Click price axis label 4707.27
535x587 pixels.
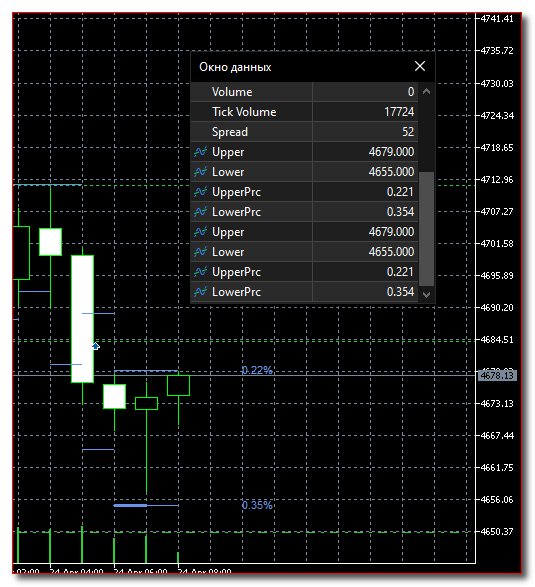pyautogui.click(x=497, y=212)
